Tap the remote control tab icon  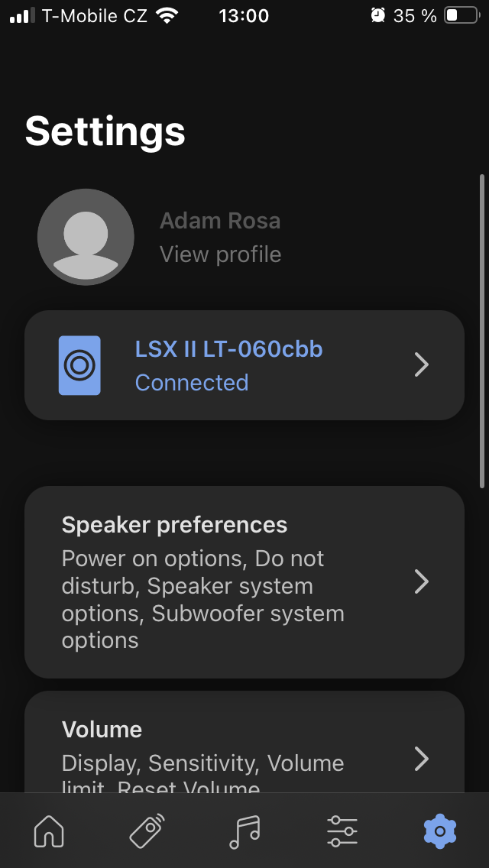click(x=147, y=831)
